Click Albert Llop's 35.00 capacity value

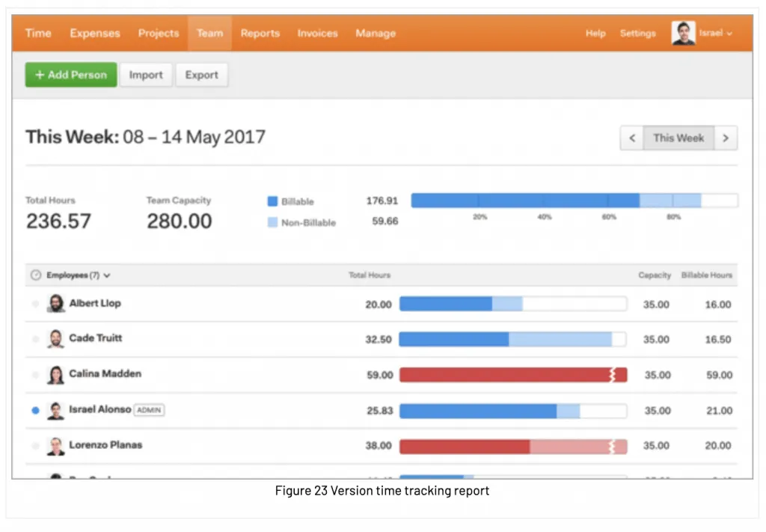coord(656,305)
